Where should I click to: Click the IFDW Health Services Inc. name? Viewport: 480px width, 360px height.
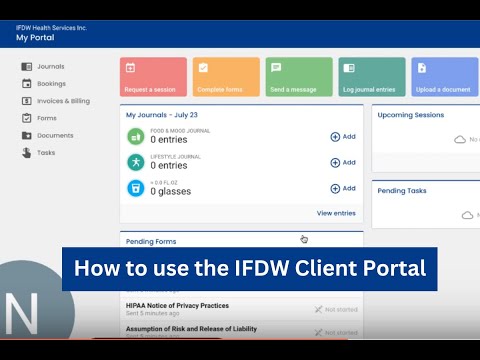51,28
